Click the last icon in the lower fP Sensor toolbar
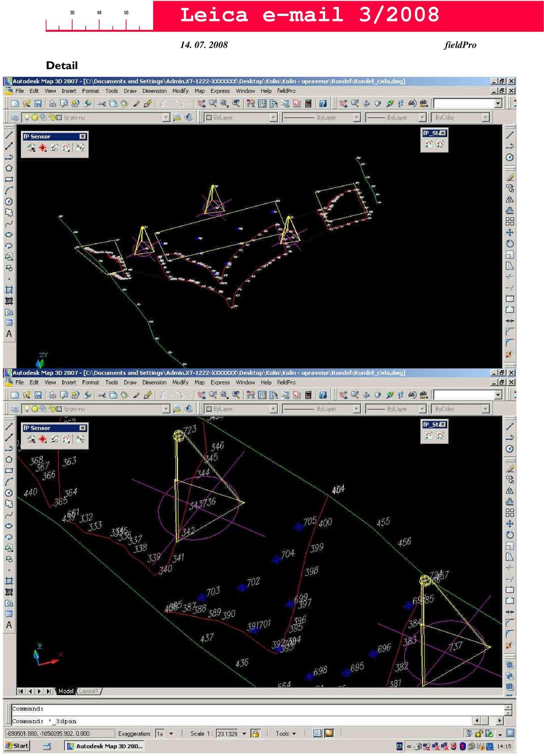Image resolution: width=544 pixels, height=756 pixels. [80, 439]
